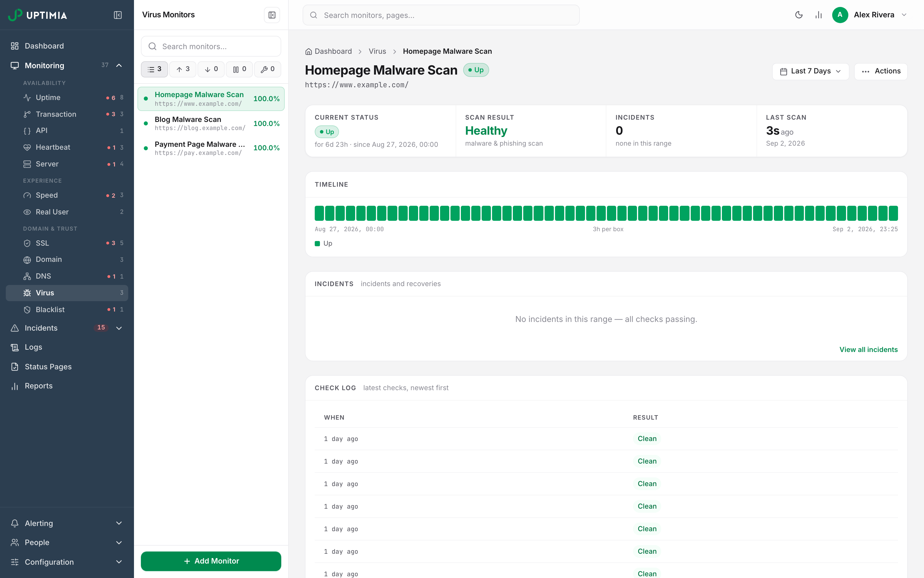
Task: Open Blacklist monitors
Action: pyautogui.click(x=67, y=310)
